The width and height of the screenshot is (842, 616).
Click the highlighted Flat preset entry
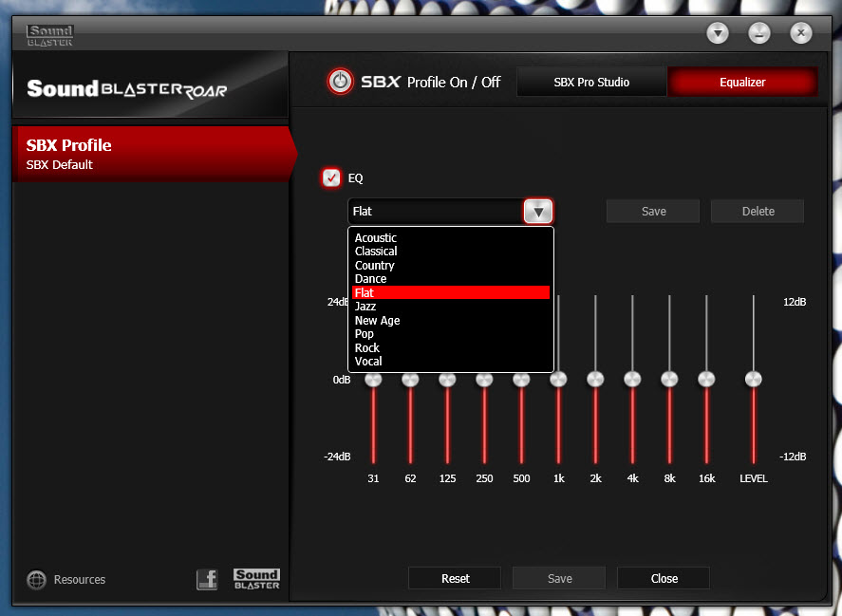click(x=451, y=292)
